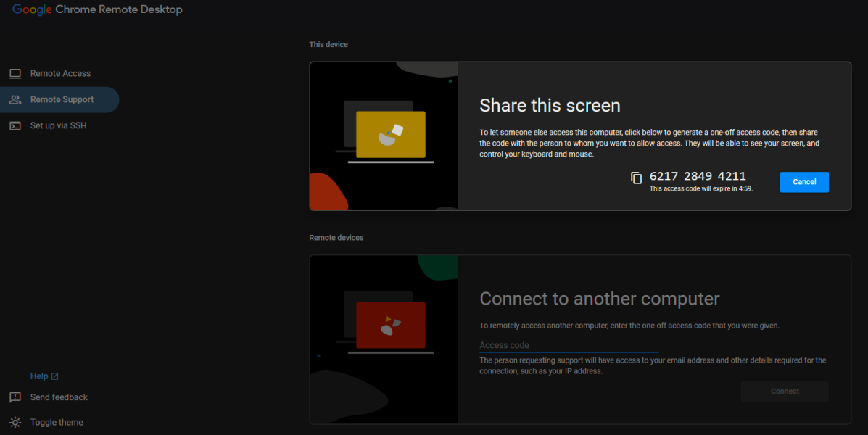Cancel the active screen sharing session
Screen dimensions: 868x435
(x=804, y=182)
